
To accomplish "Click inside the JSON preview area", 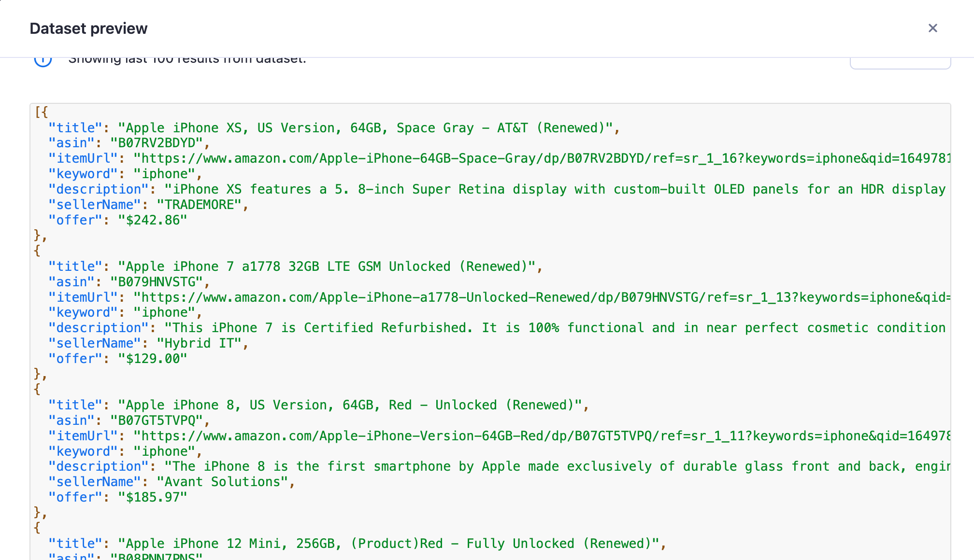I will point(483,314).
